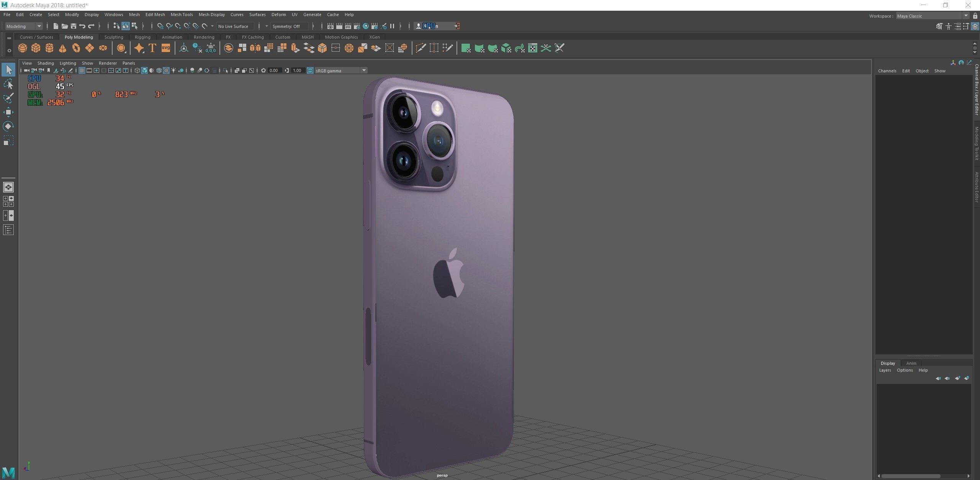
Task: Open the shelf tab selector icon
Action: click(x=9, y=38)
